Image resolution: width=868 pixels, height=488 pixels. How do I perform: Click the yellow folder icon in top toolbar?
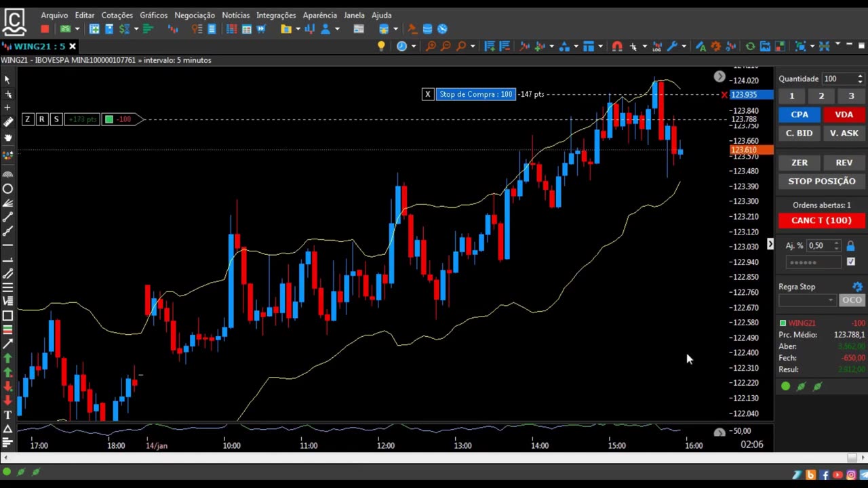click(286, 28)
